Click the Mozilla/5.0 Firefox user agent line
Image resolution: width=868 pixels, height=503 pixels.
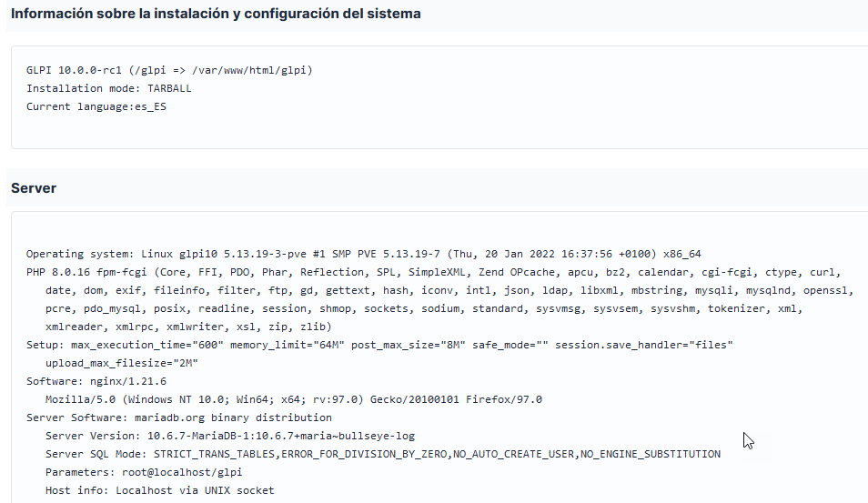(x=294, y=399)
